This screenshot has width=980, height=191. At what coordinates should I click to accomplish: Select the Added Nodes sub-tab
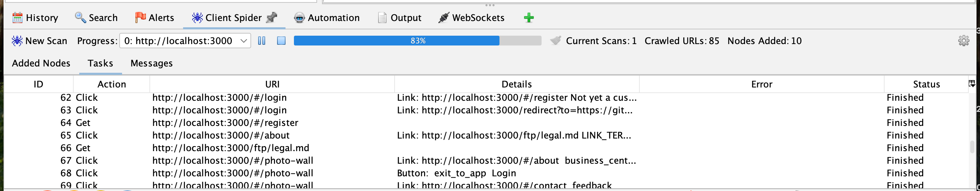tap(41, 63)
